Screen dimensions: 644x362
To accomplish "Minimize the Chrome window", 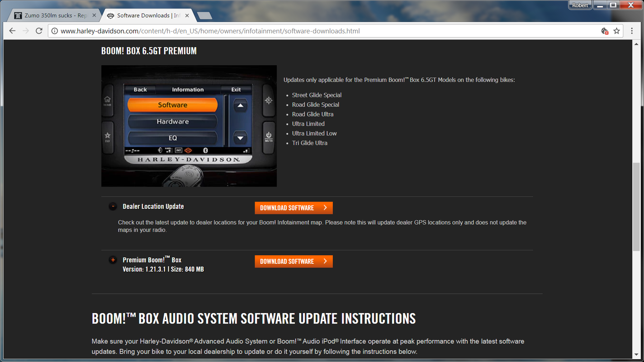I will pos(601,5).
